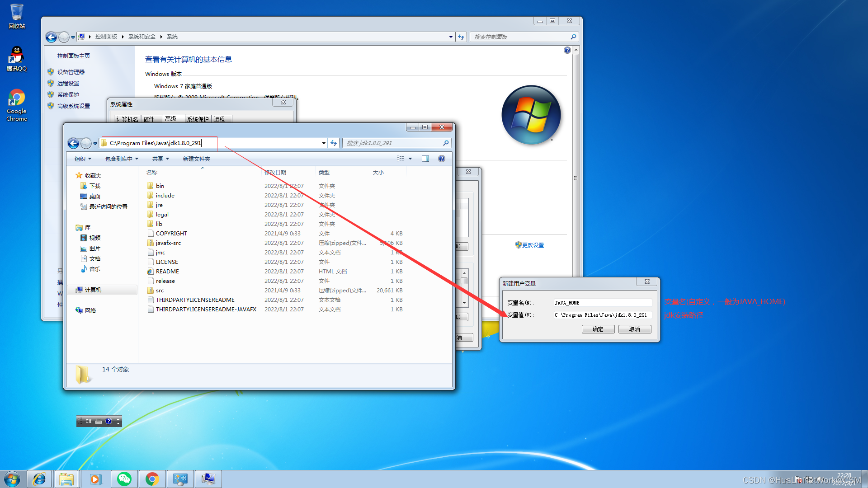Click the 变量值 input field
This screenshot has height=488, width=868.
tap(602, 315)
